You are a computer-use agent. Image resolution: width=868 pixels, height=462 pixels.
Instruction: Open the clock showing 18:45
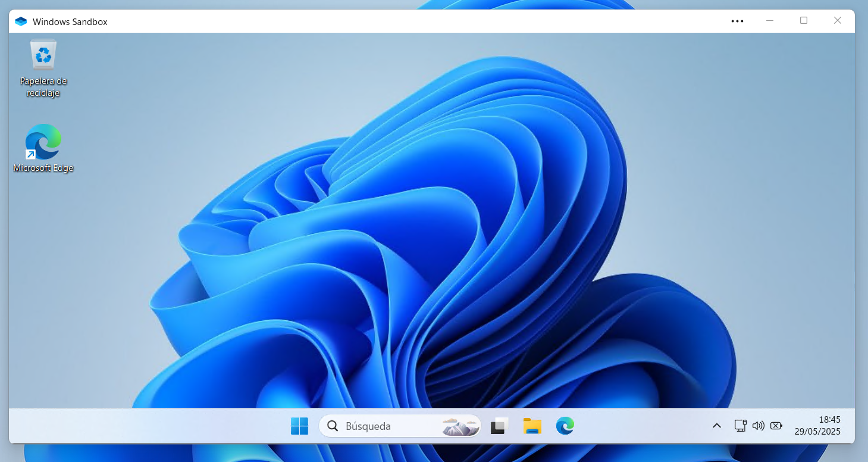pos(829,419)
